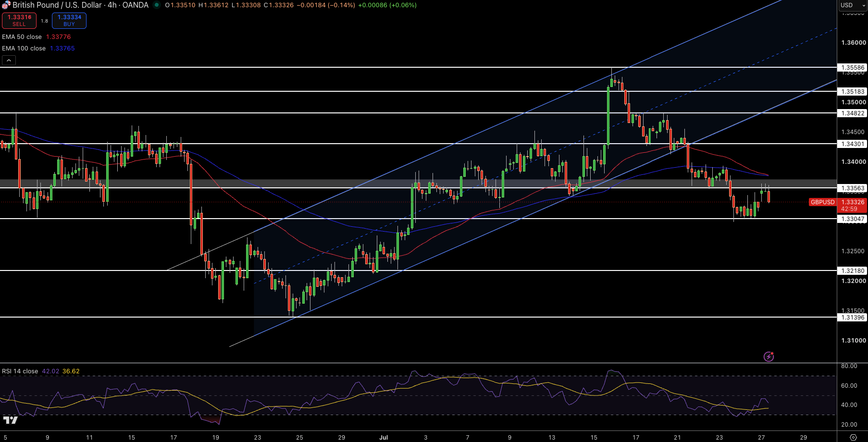Click the 20.00 RSI scale label

849,425
